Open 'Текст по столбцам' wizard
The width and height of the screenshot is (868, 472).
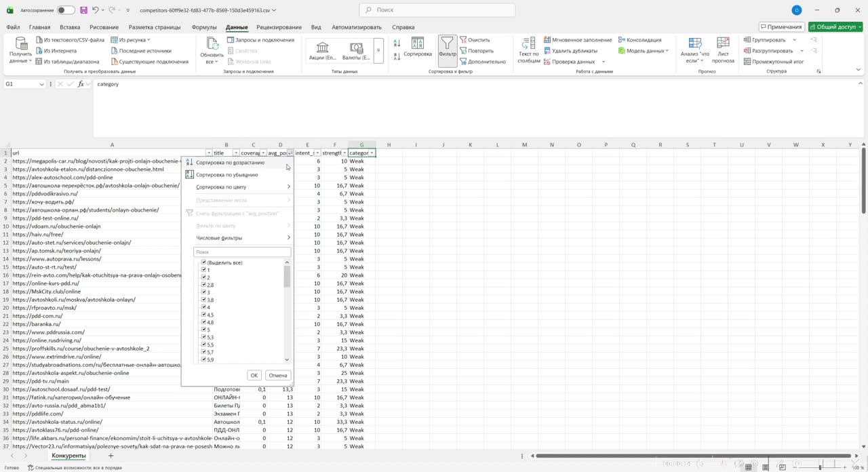click(529, 50)
